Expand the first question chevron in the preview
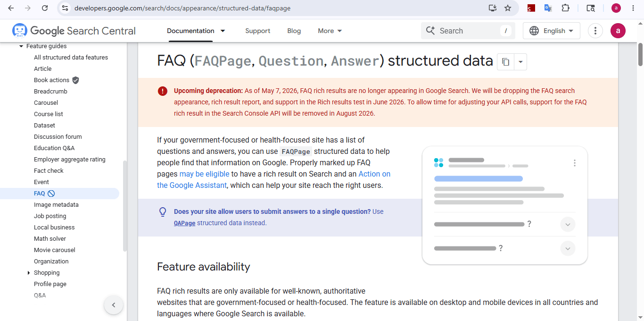Screen dimensions: 644x321 click(x=568, y=224)
